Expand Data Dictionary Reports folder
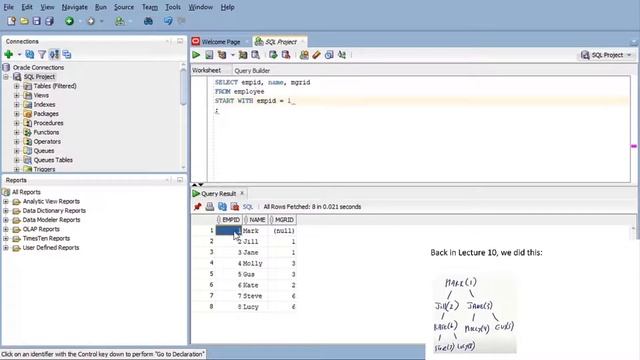The width and height of the screenshot is (640, 360). [x=6, y=211]
